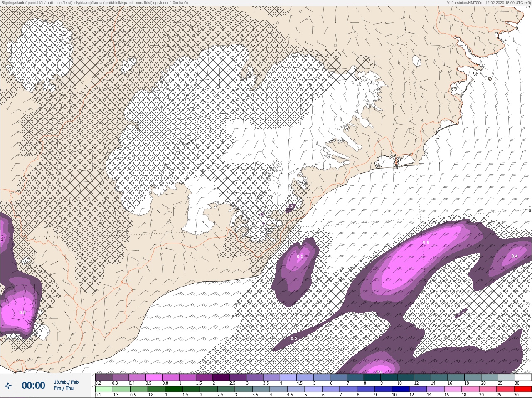
Task: Select the 0.3 snow legend swatch
Action: [x=120, y=377]
